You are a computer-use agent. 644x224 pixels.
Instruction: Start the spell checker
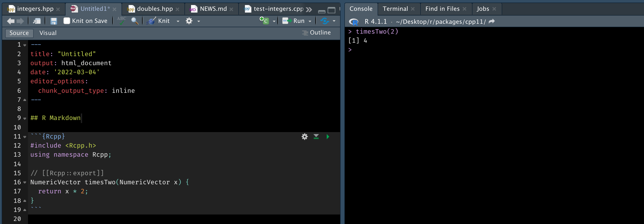121,21
